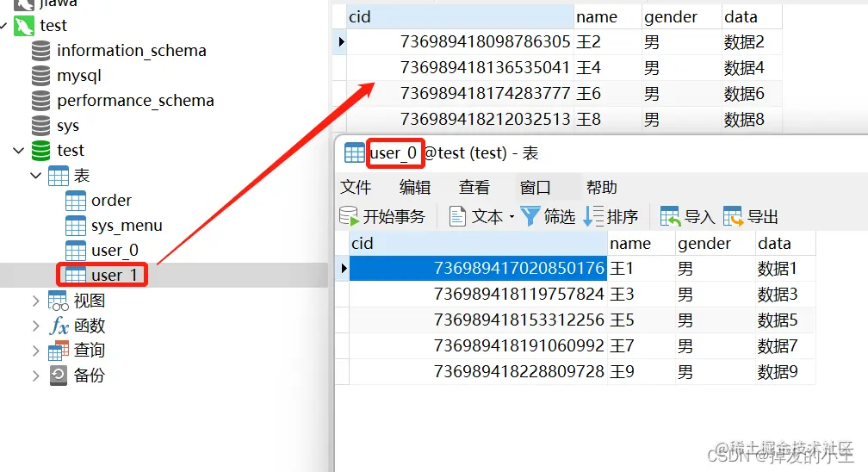Click the 视图 views icon

59,301
